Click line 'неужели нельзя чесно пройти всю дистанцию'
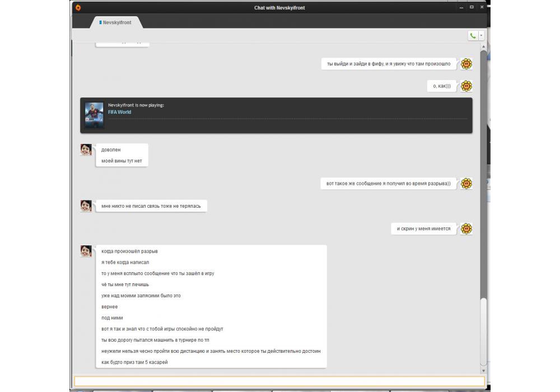The image size is (560, 392). 211,351
